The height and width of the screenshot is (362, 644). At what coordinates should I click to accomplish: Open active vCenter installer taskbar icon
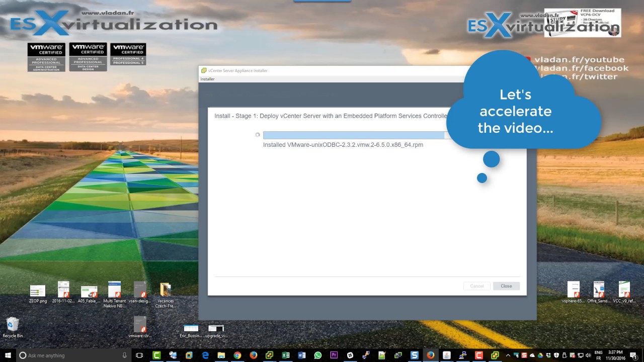(x=495, y=355)
